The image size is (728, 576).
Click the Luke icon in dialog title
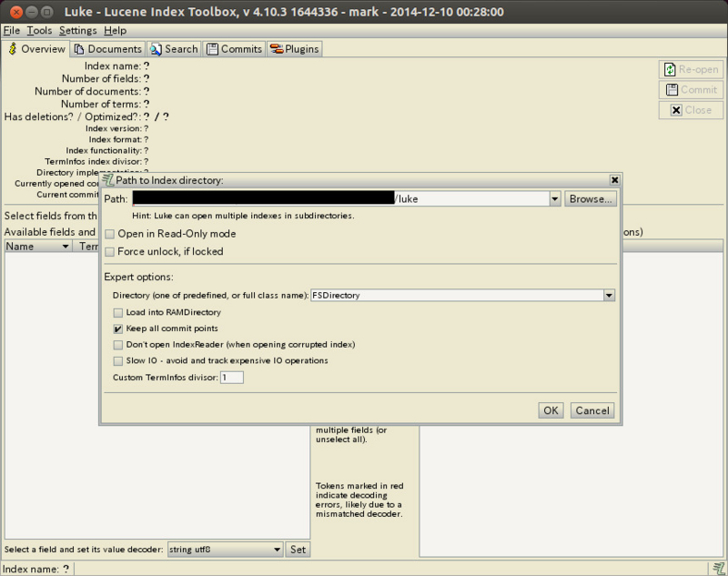pos(108,179)
